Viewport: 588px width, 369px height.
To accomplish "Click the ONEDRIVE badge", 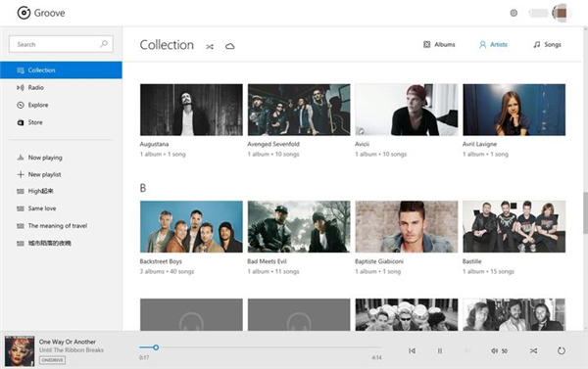I will [53, 360].
